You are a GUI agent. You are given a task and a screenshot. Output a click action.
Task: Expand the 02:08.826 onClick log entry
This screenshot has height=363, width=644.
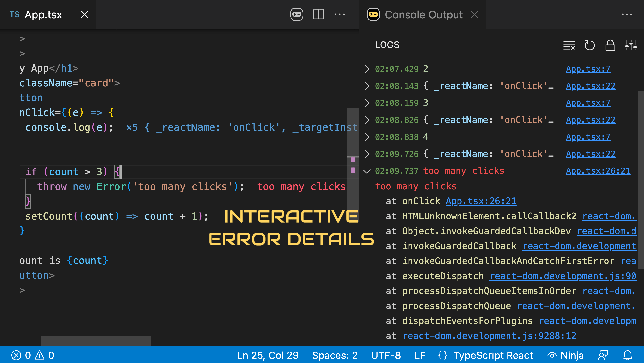click(367, 120)
